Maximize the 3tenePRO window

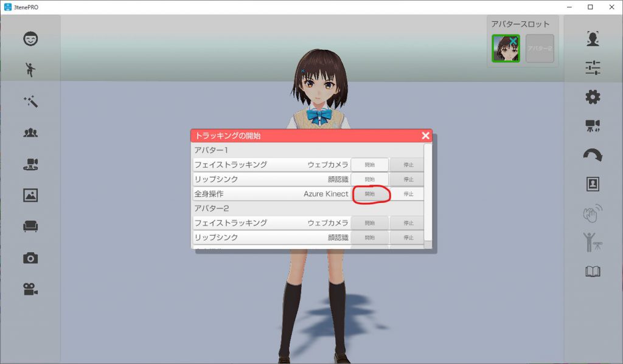pyautogui.click(x=590, y=7)
